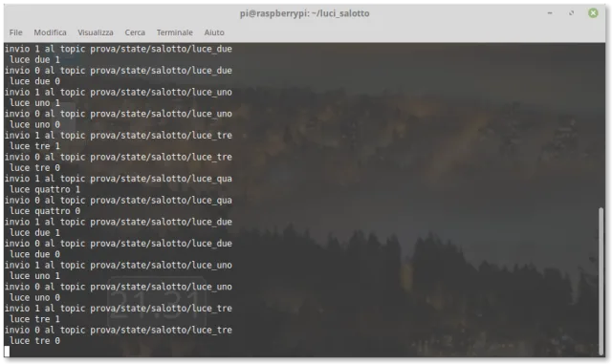Click the line "luce quattro 1"

pyautogui.click(x=45, y=189)
